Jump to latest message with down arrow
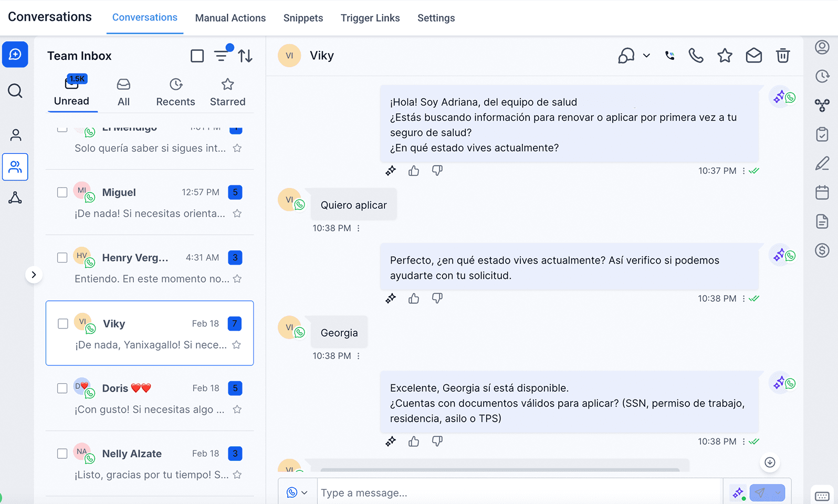Image resolution: width=838 pixels, height=504 pixels. pyautogui.click(x=770, y=462)
